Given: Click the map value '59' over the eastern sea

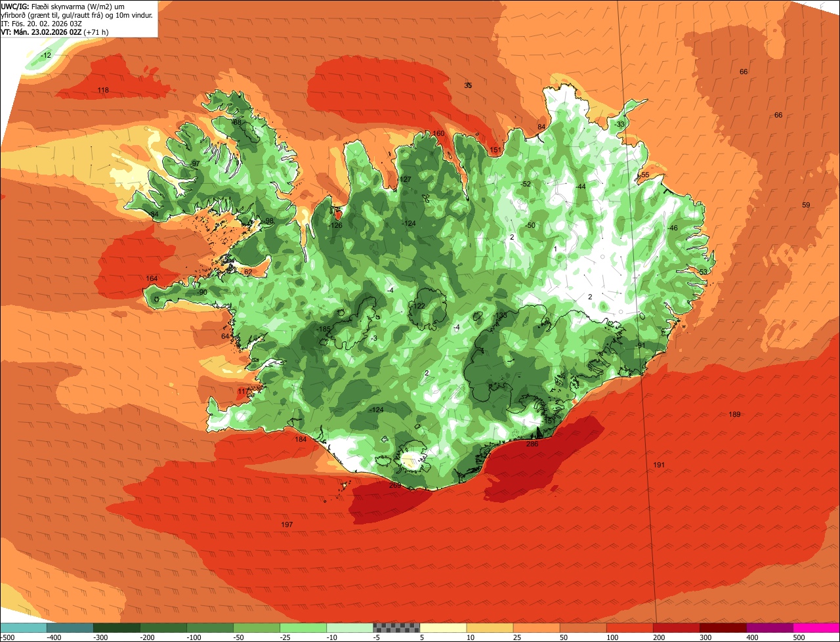Looking at the screenshot, I should (x=806, y=205).
